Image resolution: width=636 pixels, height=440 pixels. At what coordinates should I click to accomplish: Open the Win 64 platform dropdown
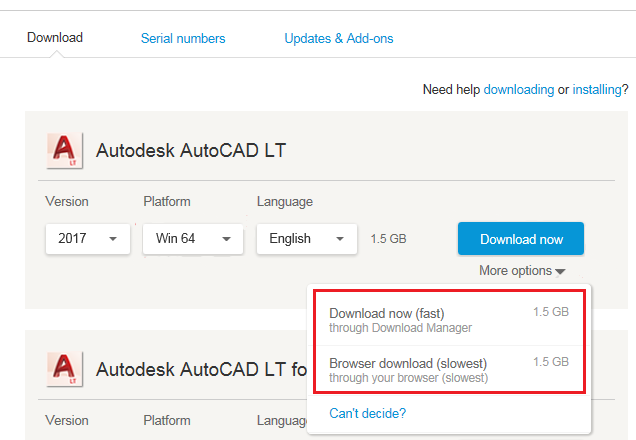[193, 239]
